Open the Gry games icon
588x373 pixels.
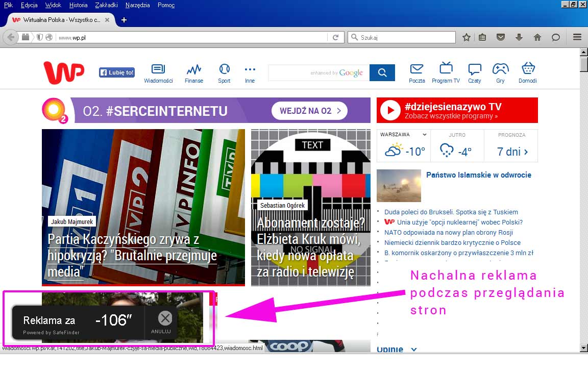click(500, 73)
